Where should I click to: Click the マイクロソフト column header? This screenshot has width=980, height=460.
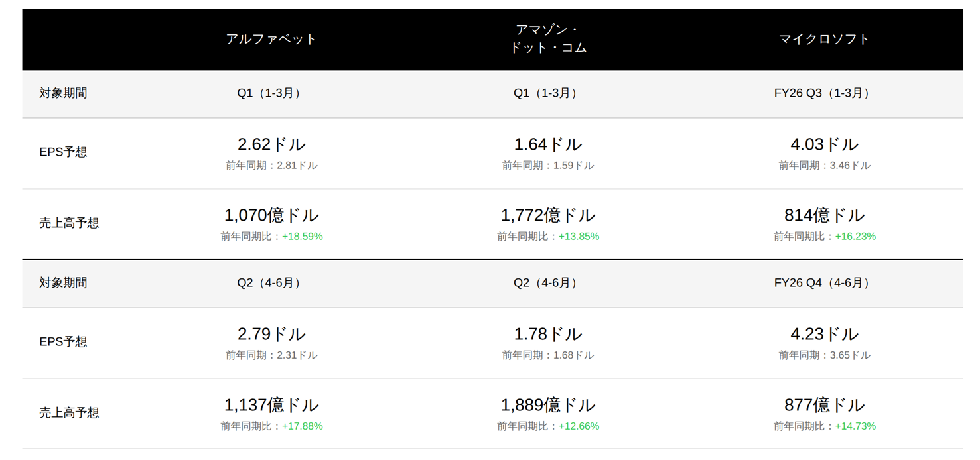point(824,39)
